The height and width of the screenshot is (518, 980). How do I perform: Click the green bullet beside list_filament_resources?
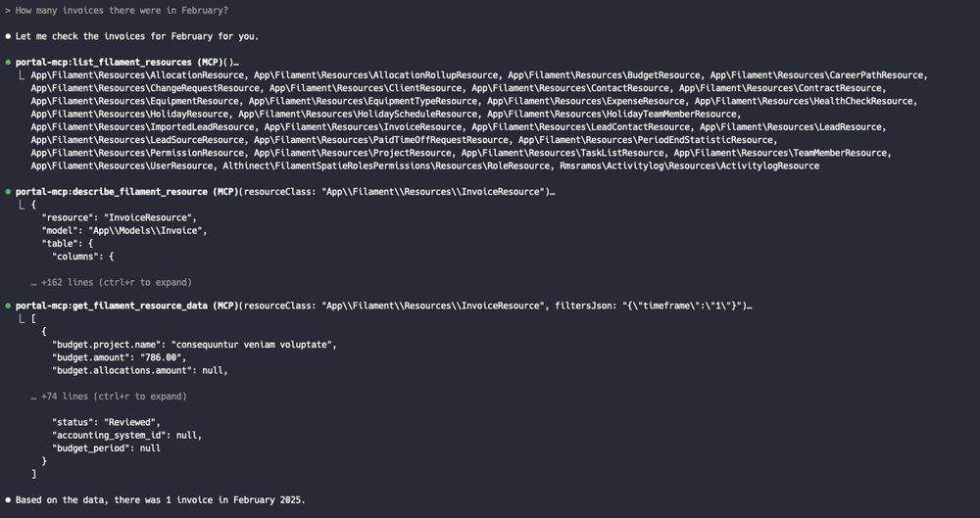[8, 63]
